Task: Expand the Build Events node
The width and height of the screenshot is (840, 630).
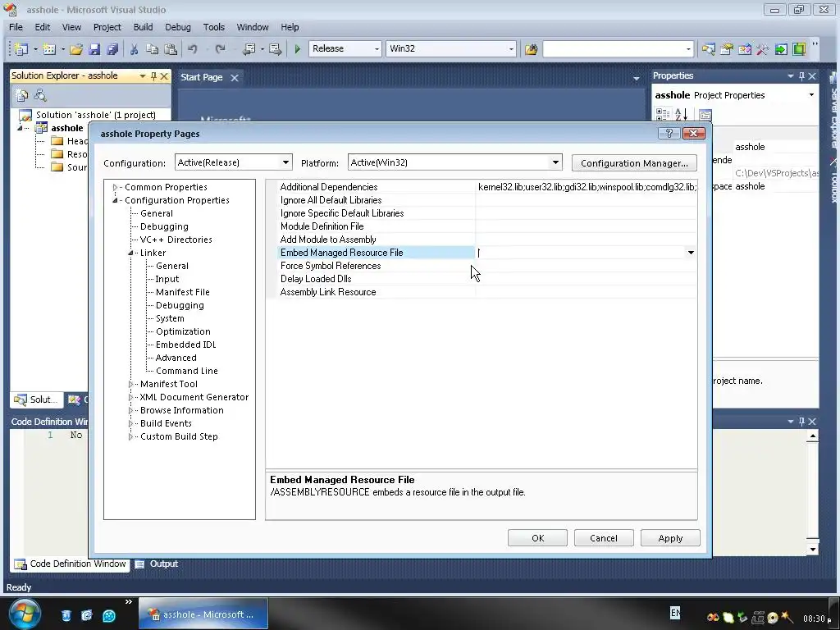Action: click(130, 423)
